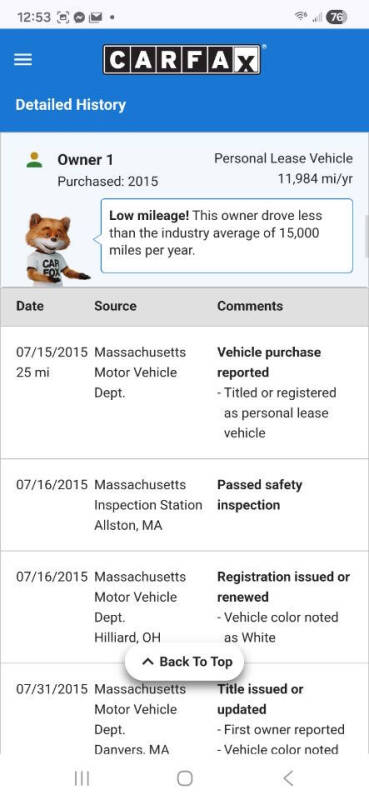
Task: Open the hamburger menu
Action: pos(22,60)
